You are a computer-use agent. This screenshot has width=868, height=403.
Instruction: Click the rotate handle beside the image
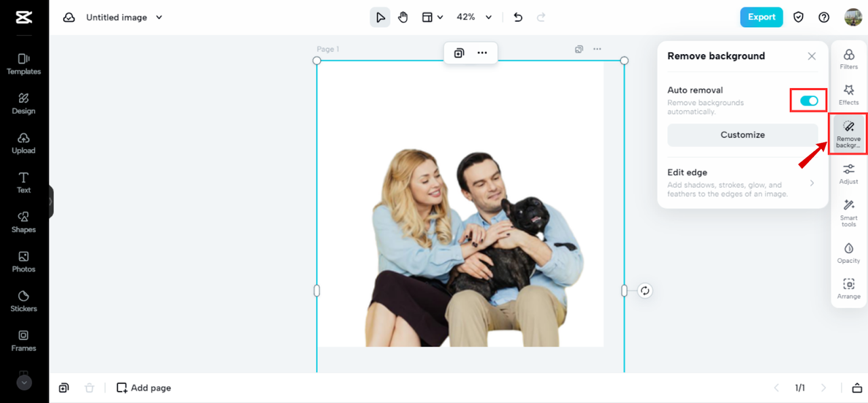(x=645, y=291)
